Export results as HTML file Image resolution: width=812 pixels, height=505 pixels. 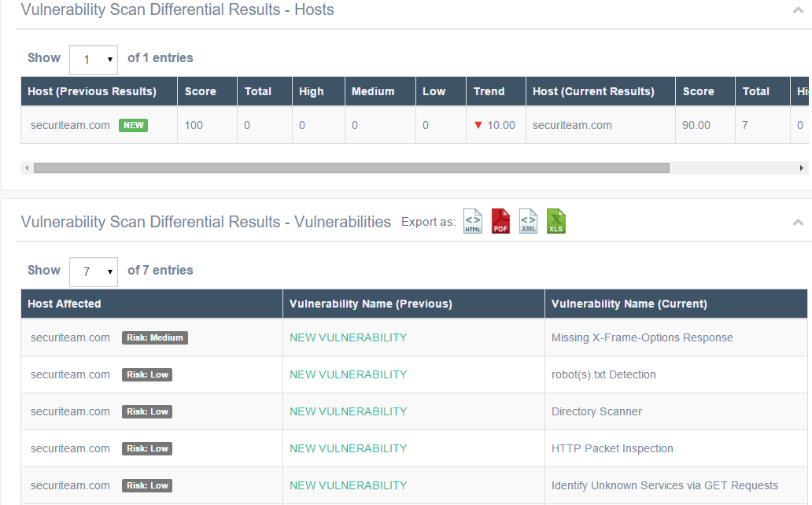(473, 221)
